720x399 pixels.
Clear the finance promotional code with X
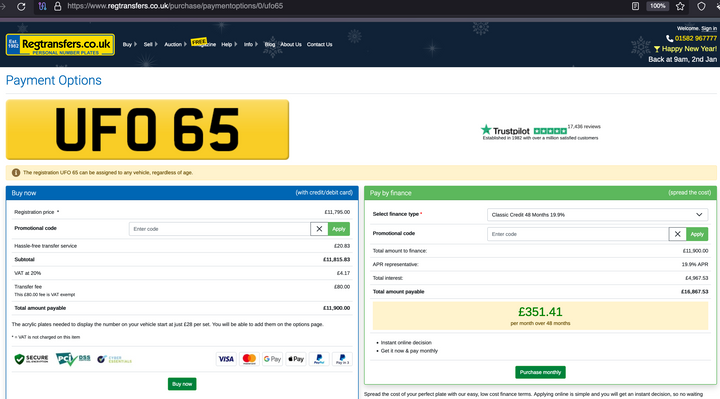pos(677,234)
